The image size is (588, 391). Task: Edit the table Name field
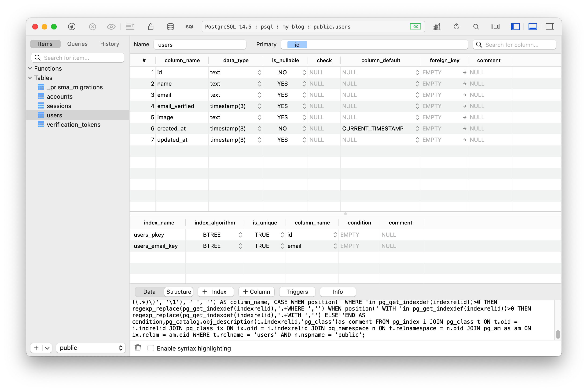click(x=200, y=45)
